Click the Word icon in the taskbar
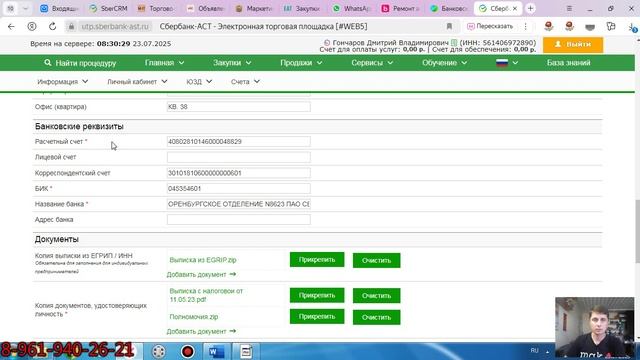Image resolution: width=640 pixels, height=360 pixels. click(216, 351)
